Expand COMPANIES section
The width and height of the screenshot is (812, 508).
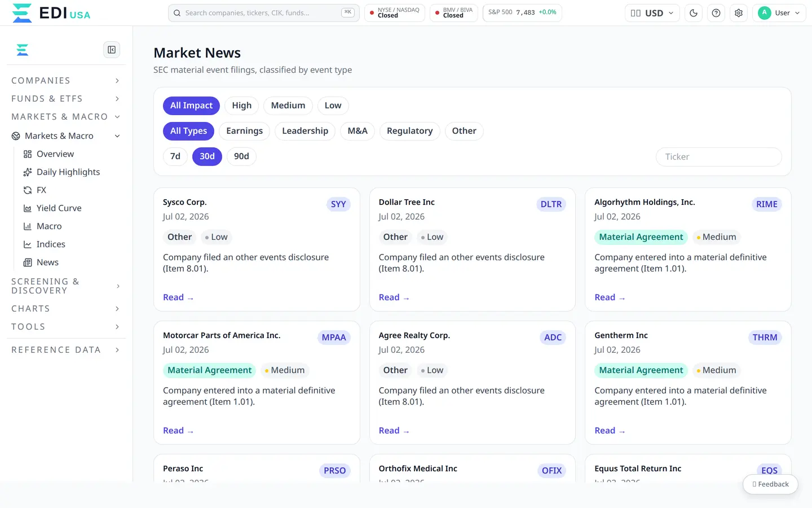click(x=65, y=81)
